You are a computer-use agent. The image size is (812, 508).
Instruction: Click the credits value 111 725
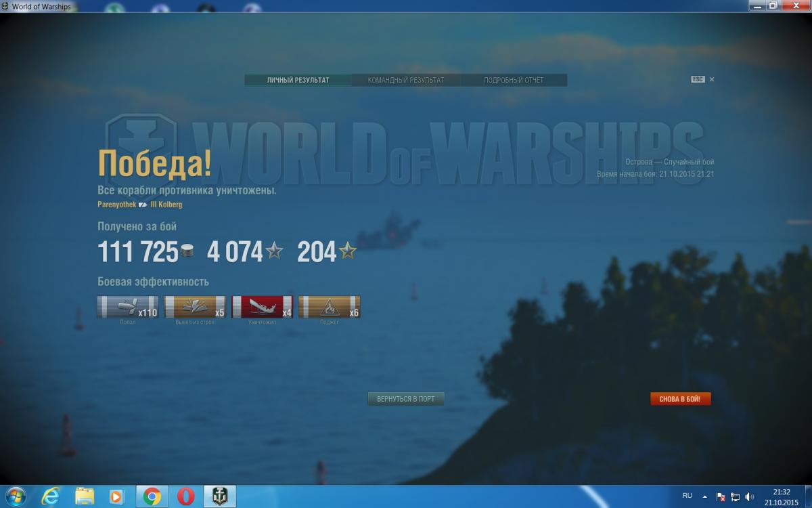coord(138,252)
